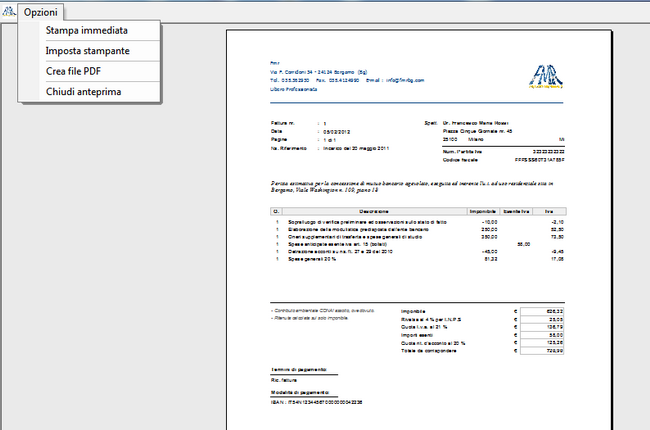The height and width of the screenshot is (430, 650).
Task: Click the 'Termini di pagamento' heading
Action: [299, 369]
